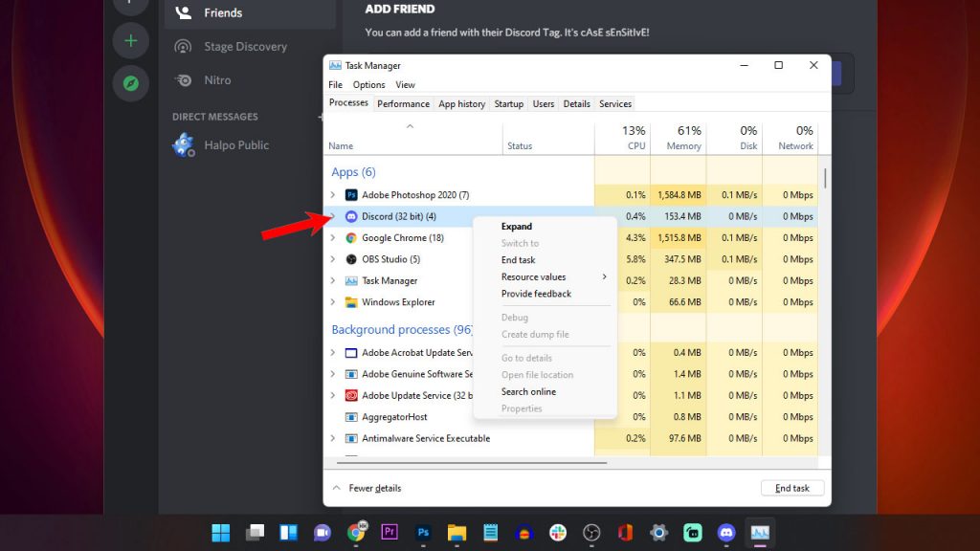Switch to the Services tab
980x551 pixels.
(x=615, y=103)
